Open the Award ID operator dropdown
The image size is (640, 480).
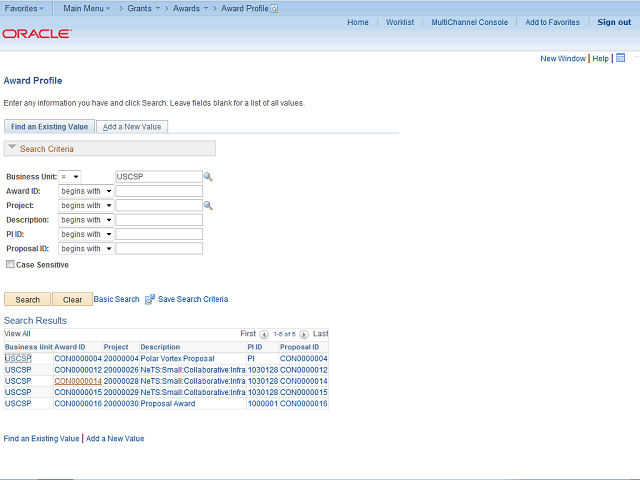[x=86, y=191]
